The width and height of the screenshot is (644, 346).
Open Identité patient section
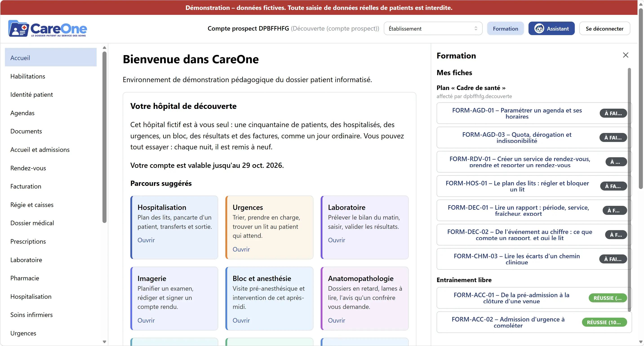(51, 94)
